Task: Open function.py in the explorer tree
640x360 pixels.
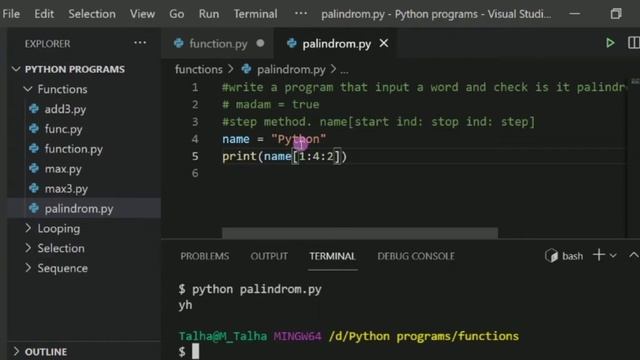Action: pyautogui.click(x=73, y=149)
